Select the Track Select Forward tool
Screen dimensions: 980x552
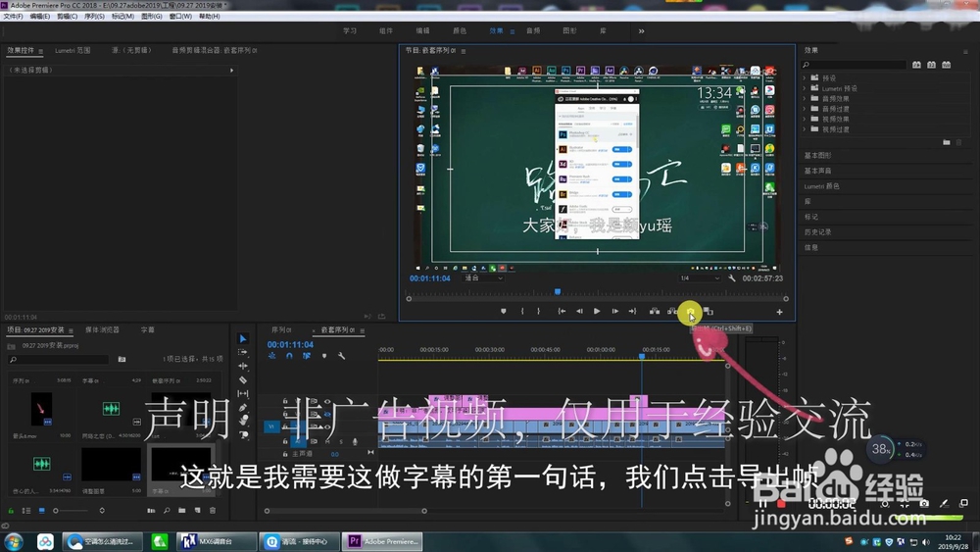(x=243, y=353)
